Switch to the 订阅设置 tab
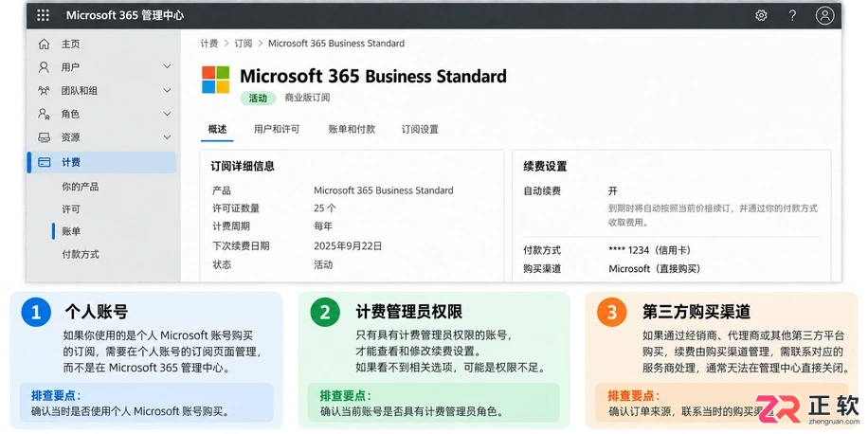The width and height of the screenshot is (868, 434). tap(420, 129)
